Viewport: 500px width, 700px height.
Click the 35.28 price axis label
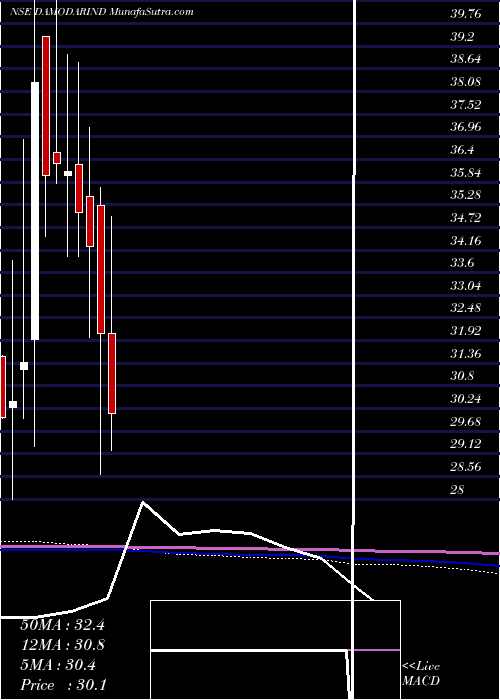click(x=466, y=195)
